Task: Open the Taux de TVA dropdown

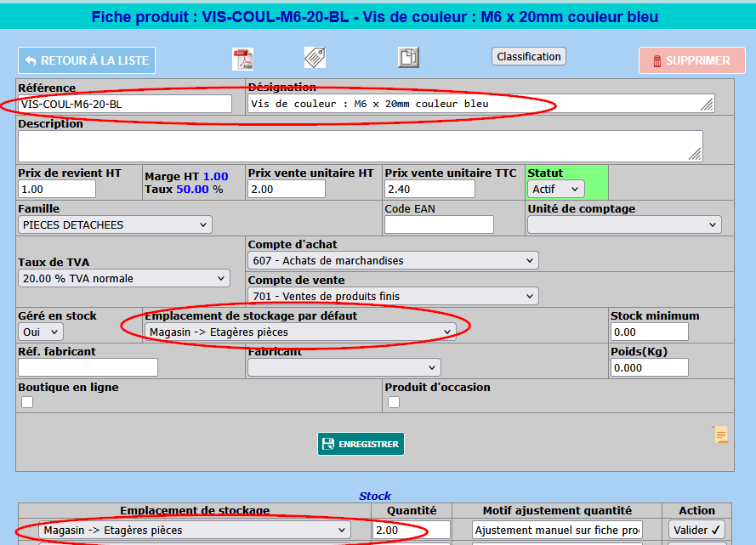Action: [x=124, y=279]
